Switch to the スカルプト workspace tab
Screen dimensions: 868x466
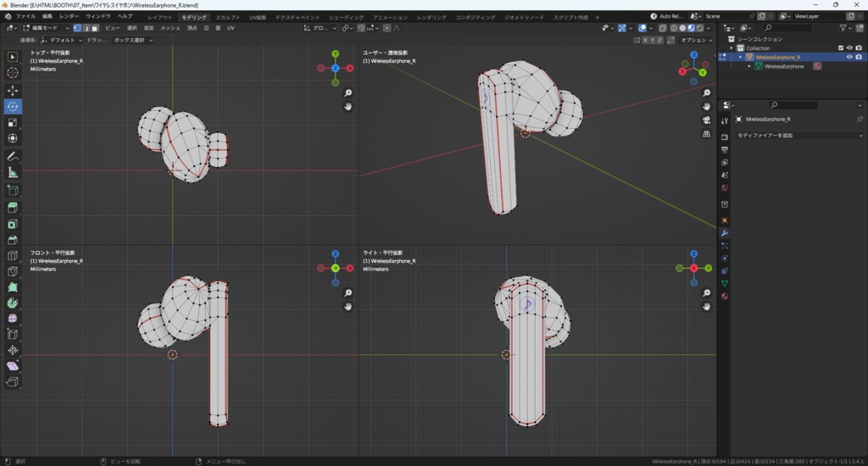227,17
